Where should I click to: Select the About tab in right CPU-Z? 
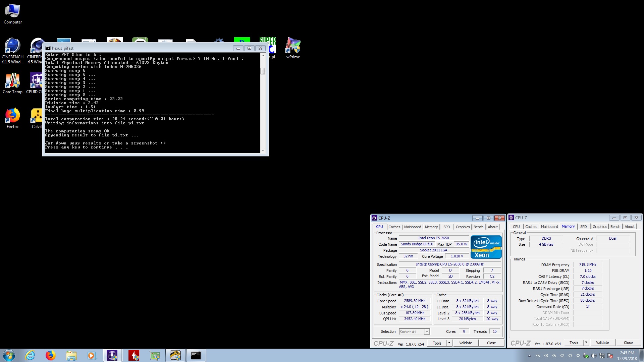(629, 227)
